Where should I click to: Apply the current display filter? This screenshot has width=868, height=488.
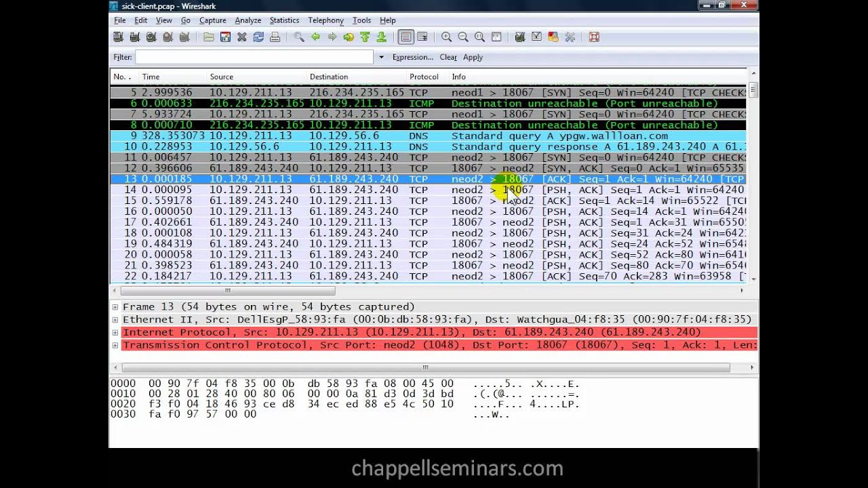pos(473,57)
